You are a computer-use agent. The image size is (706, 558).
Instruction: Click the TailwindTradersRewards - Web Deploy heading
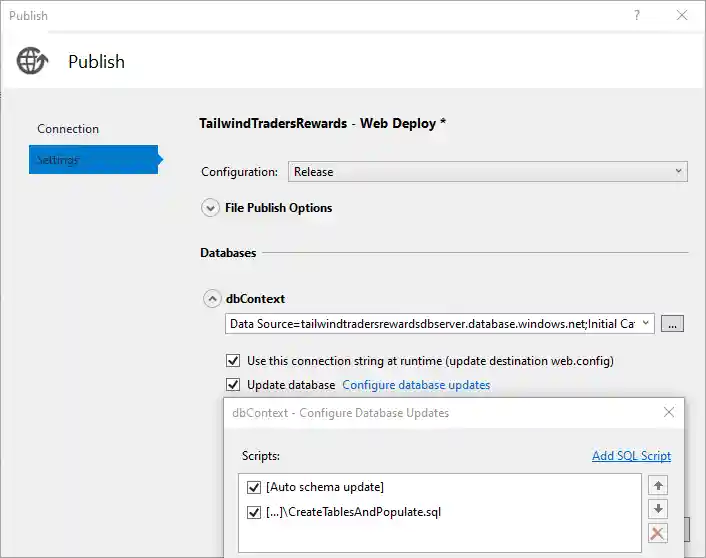322,123
